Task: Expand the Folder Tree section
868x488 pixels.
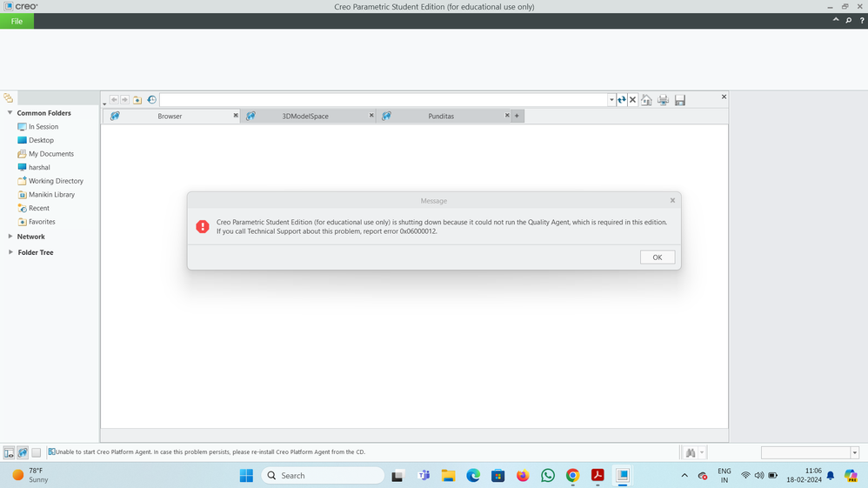Action: coord(10,252)
